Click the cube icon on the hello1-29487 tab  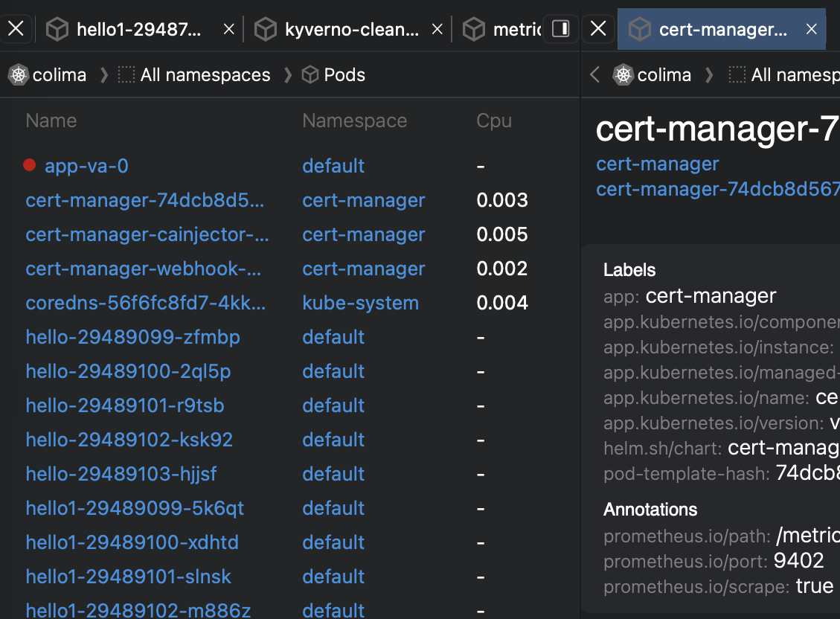tap(57, 30)
